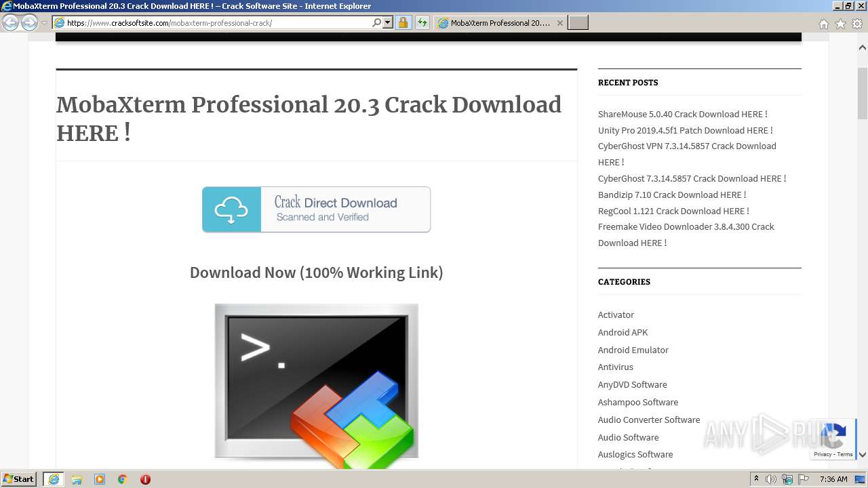
Task: Open the address bar autocomplete dropdown
Action: tap(388, 23)
